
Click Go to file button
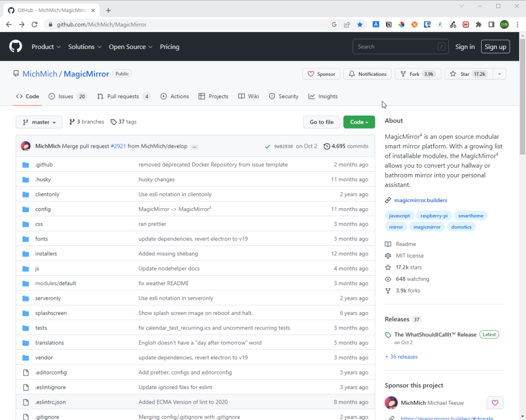[321, 122]
